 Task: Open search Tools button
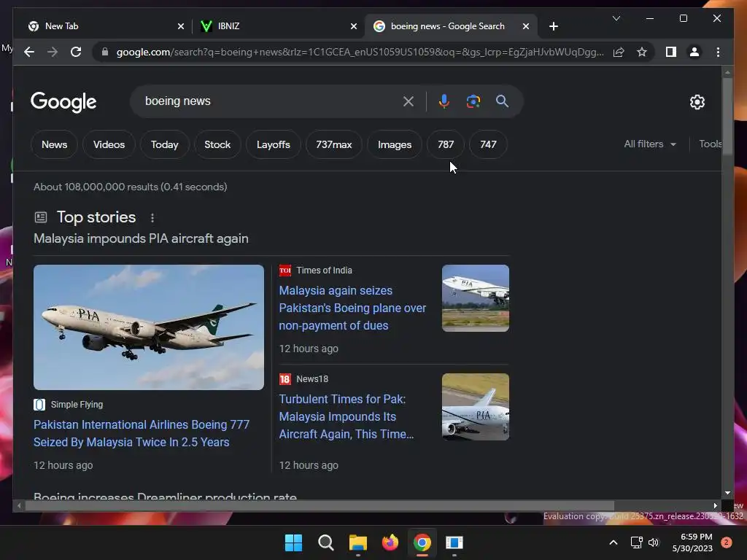(710, 144)
